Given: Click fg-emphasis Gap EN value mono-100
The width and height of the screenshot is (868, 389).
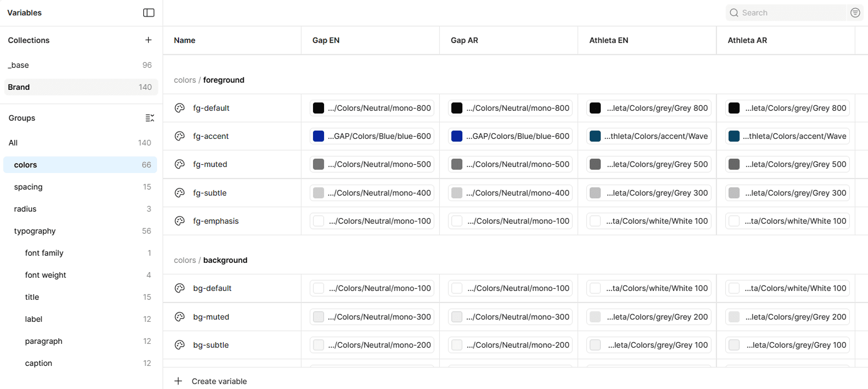Looking at the screenshot, I should [x=372, y=221].
